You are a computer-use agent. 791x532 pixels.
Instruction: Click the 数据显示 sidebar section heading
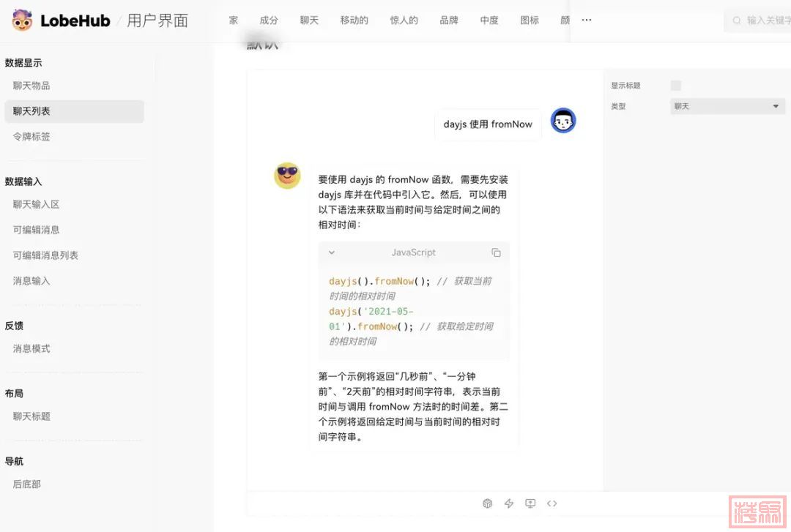pyautogui.click(x=23, y=63)
